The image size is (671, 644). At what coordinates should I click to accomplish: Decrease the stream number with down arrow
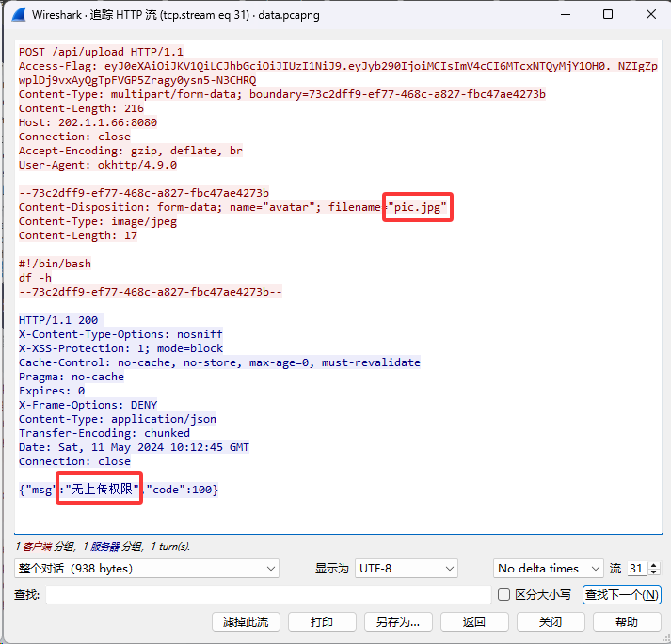pos(654,572)
